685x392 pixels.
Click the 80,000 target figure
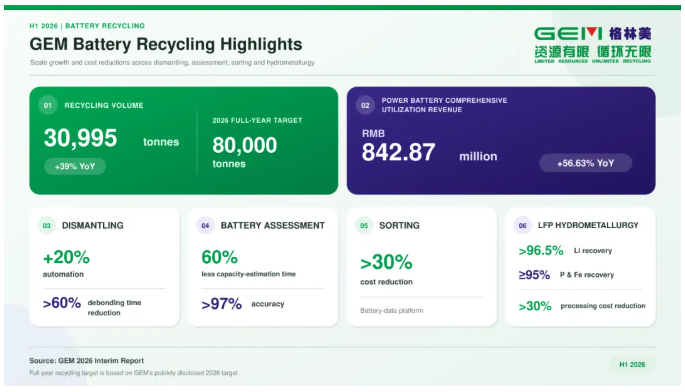point(245,145)
